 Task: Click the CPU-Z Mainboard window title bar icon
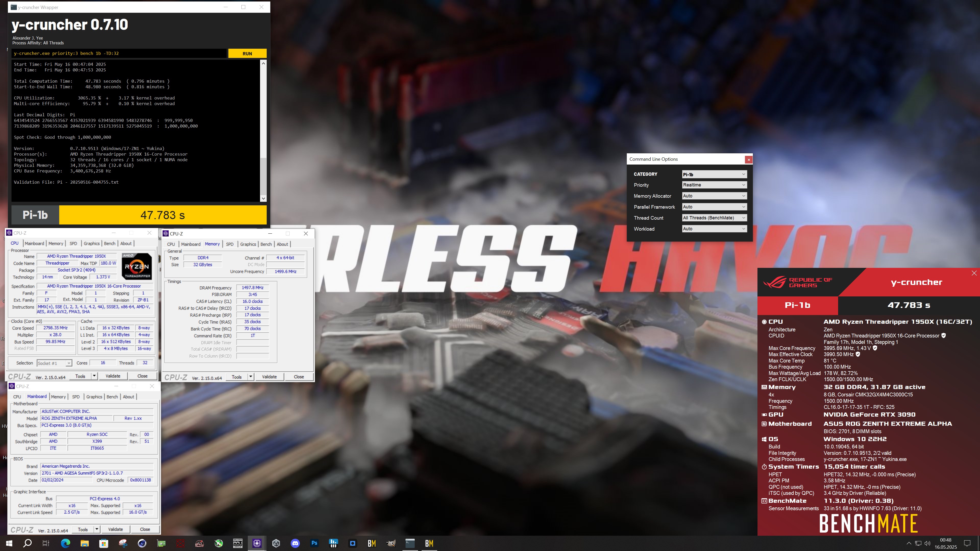pos(12,386)
